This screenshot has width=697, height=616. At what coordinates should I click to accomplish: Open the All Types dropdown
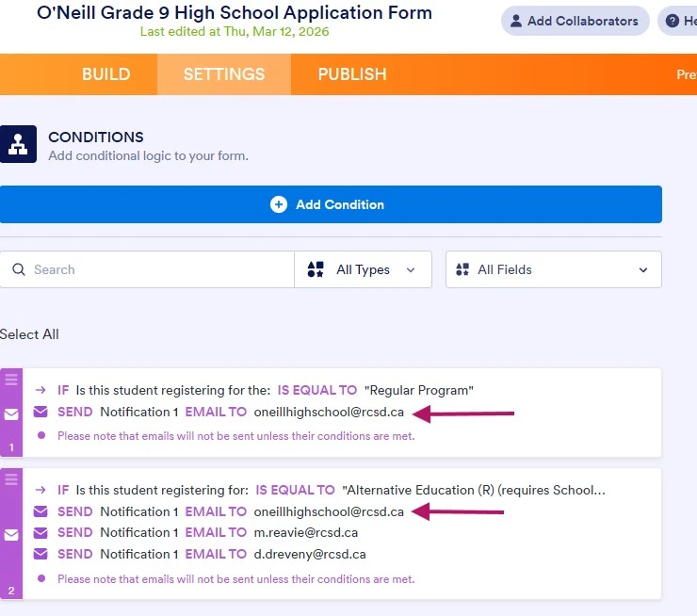pos(363,269)
